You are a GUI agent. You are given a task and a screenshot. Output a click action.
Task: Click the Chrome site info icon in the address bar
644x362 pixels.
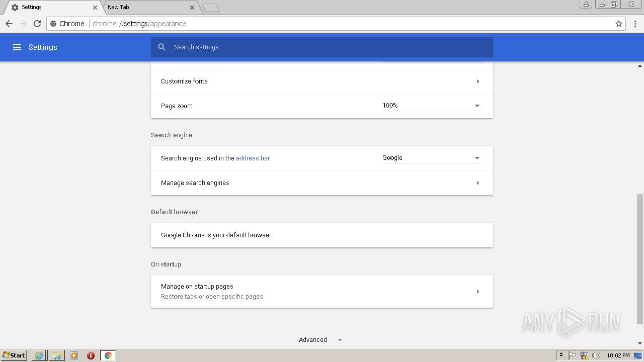pos(53,24)
